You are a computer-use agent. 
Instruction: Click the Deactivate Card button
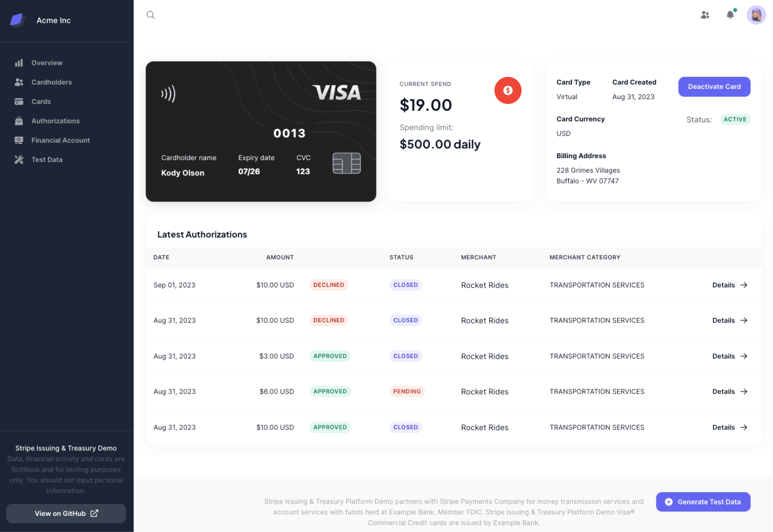pos(714,86)
